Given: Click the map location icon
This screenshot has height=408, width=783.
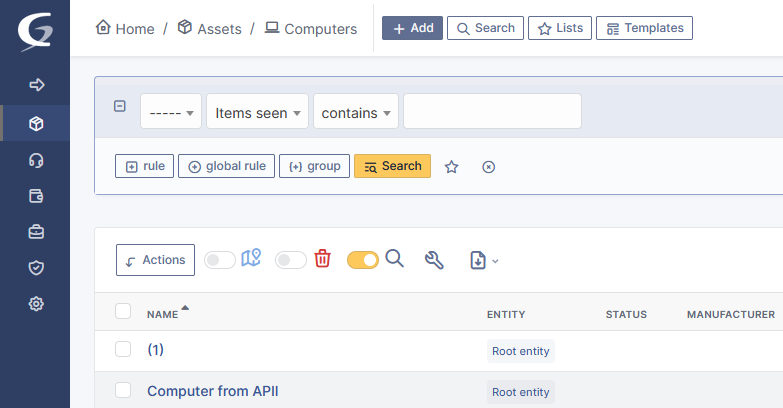Looking at the screenshot, I should tap(251, 258).
